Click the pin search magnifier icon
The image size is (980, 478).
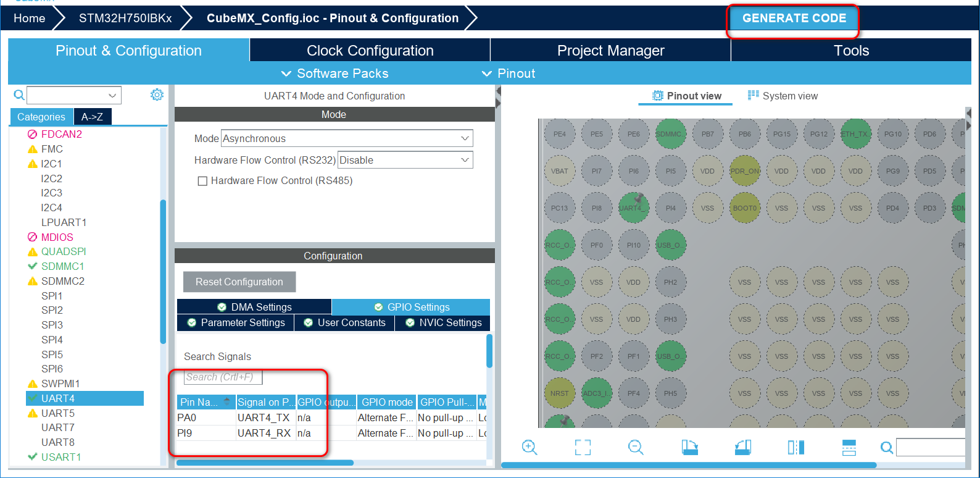coord(887,447)
